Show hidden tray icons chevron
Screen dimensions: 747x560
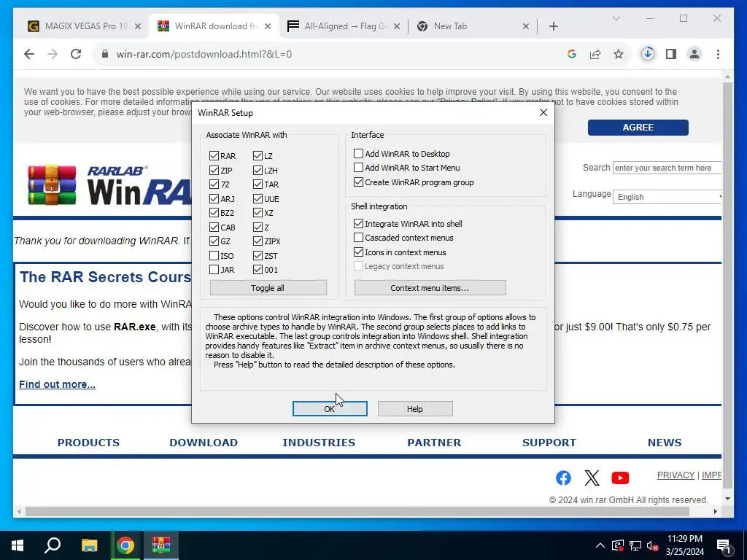[x=600, y=545]
